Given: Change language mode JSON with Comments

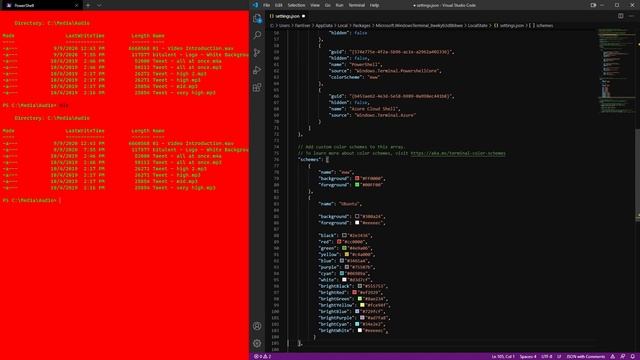Looking at the screenshot, I should pos(586,356).
